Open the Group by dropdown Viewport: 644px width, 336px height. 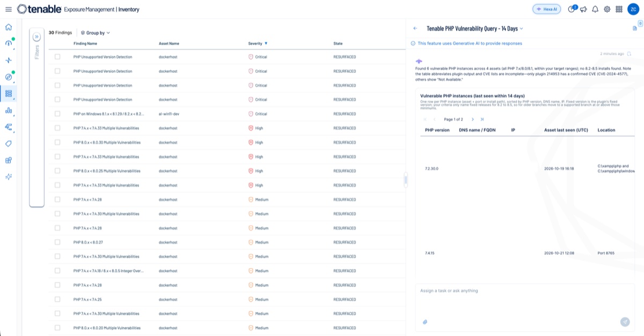(x=95, y=33)
